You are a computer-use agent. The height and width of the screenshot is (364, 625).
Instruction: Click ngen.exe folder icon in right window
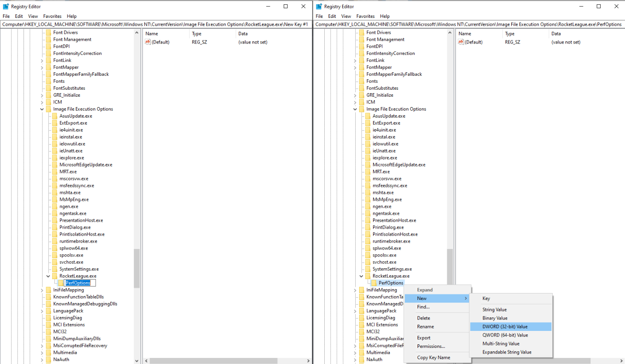tap(368, 207)
